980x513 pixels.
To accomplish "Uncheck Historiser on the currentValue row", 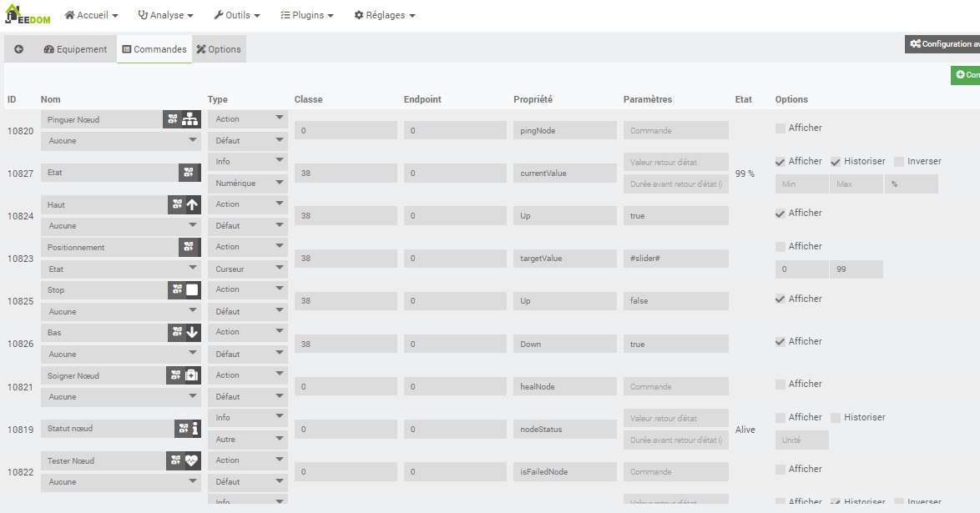I will point(836,162).
